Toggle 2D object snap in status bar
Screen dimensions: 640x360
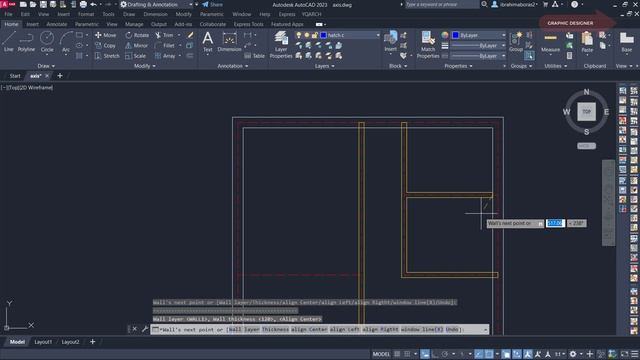click(x=489, y=354)
